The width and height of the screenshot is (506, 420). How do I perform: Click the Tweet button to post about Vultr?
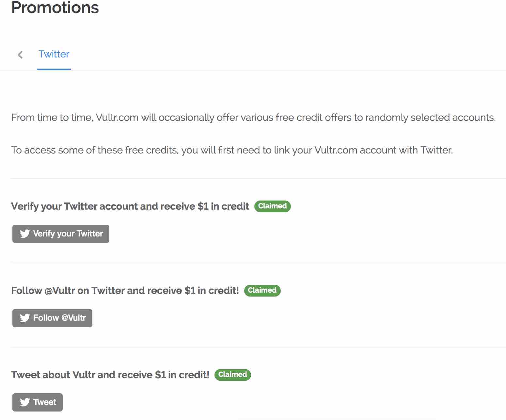point(37,402)
